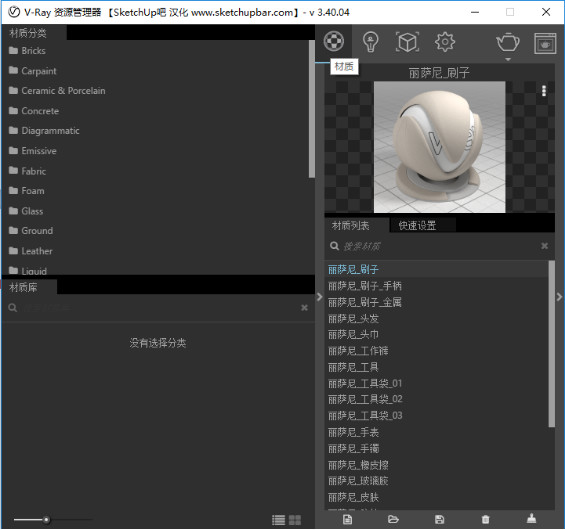Click the category list scrollbar
Viewport: 565px width, 530px height.
tap(312, 109)
